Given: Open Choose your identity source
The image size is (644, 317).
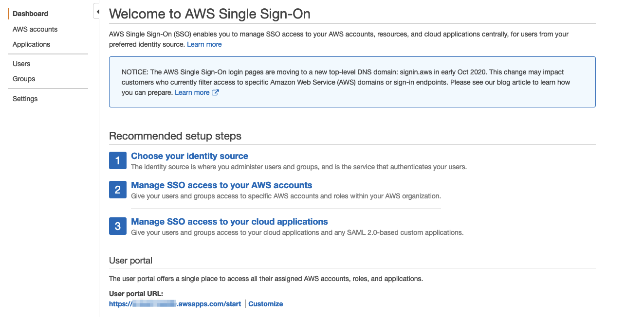Looking at the screenshot, I should click(x=189, y=156).
